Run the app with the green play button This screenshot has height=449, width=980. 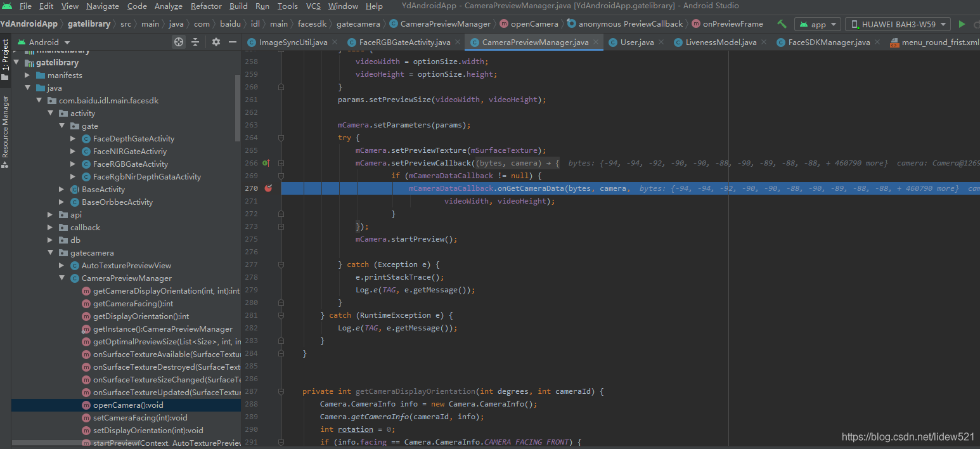pyautogui.click(x=962, y=24)
